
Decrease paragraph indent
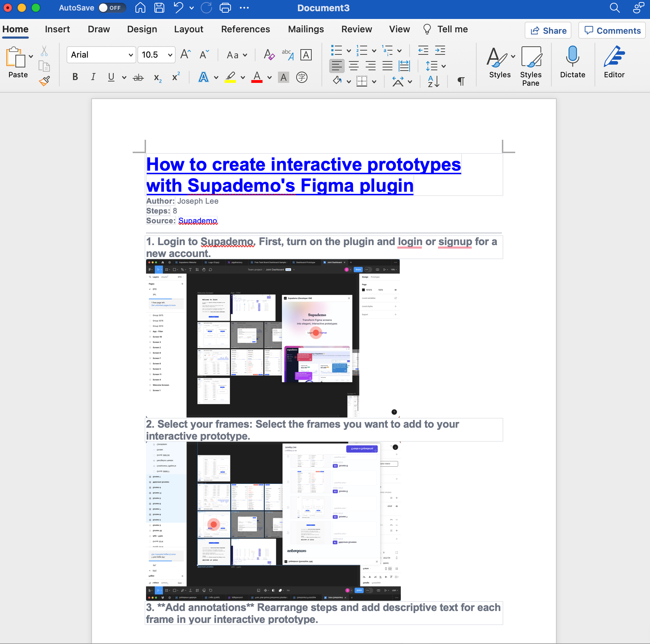tap(423, 51)
